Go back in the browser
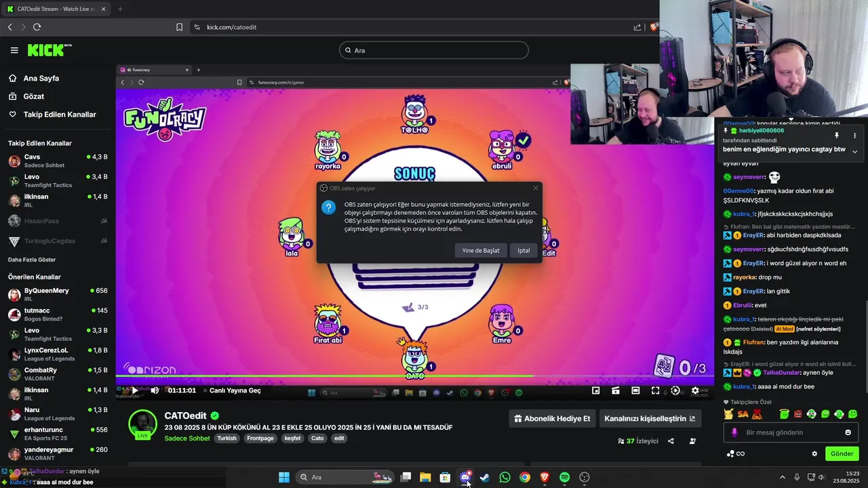The image size is (868, 488). [x=10, y=27]
